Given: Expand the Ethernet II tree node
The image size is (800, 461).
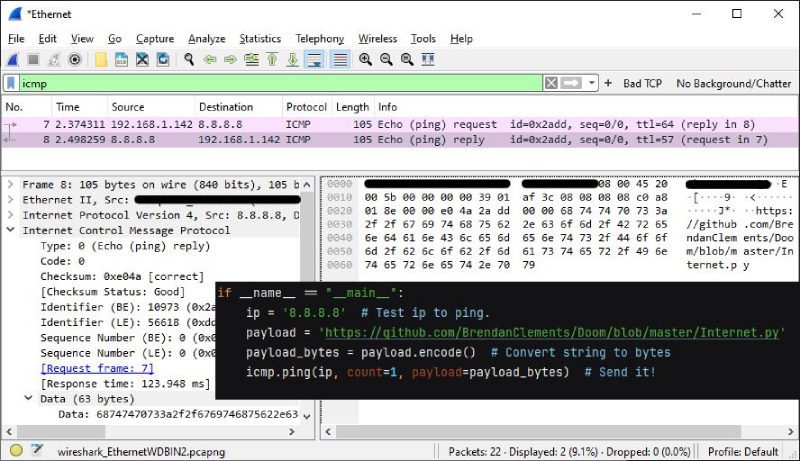Looking at the screenshot, I should [x=10, y=199].
